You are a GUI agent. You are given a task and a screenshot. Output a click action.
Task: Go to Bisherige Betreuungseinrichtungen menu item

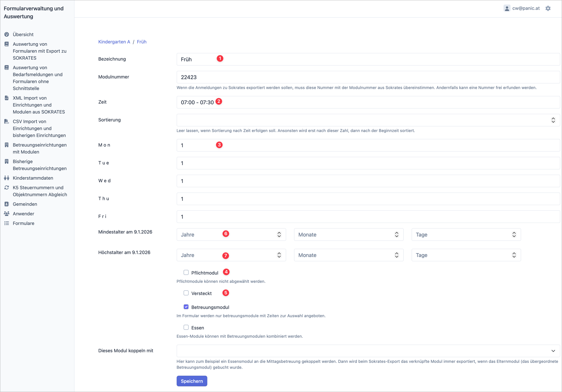pyautogui.click(x=39, y=165)
